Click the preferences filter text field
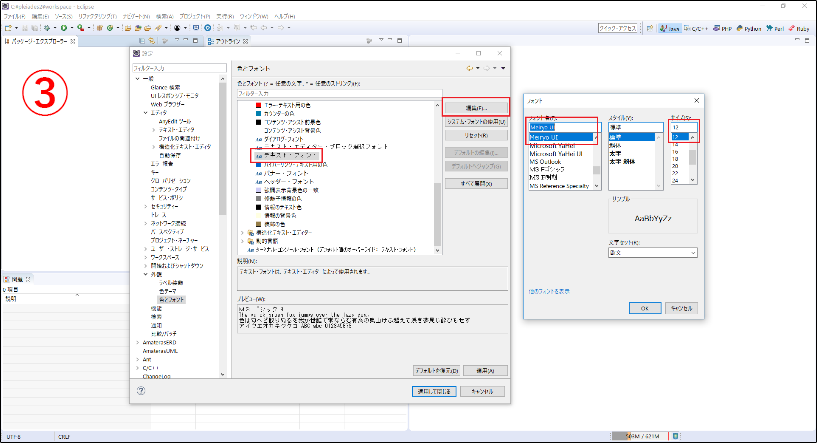The height and width of the screenshot is (443, 817). [x=175, y=66]
